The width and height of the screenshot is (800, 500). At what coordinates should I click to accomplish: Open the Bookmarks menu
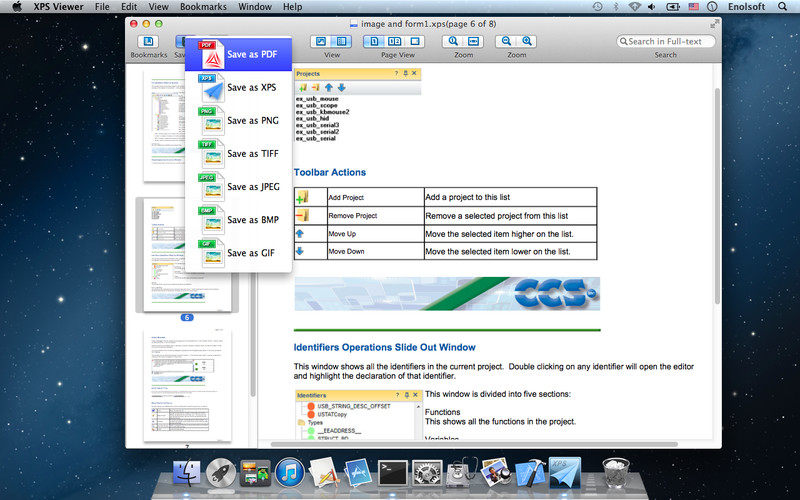click(x=204, y=7)
